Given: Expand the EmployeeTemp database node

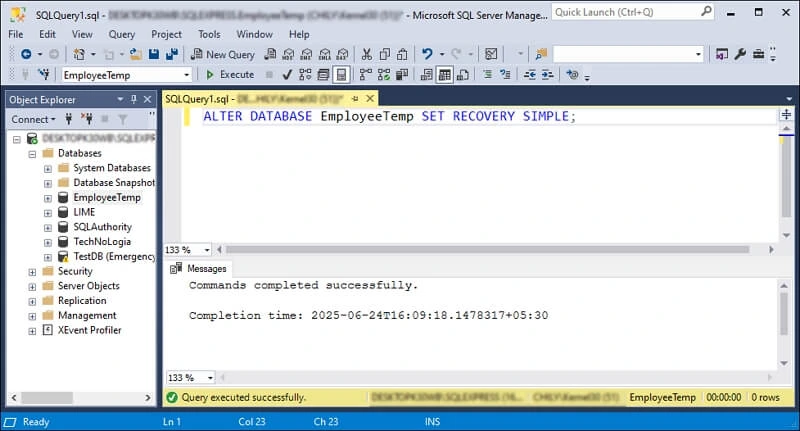Looking at the screenshot, I should pos(47,198).
